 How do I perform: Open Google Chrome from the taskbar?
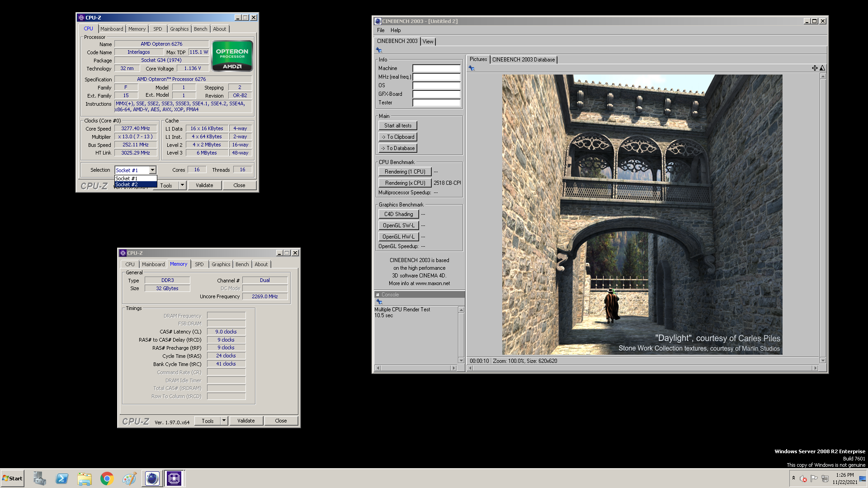(x=107, y=479)
